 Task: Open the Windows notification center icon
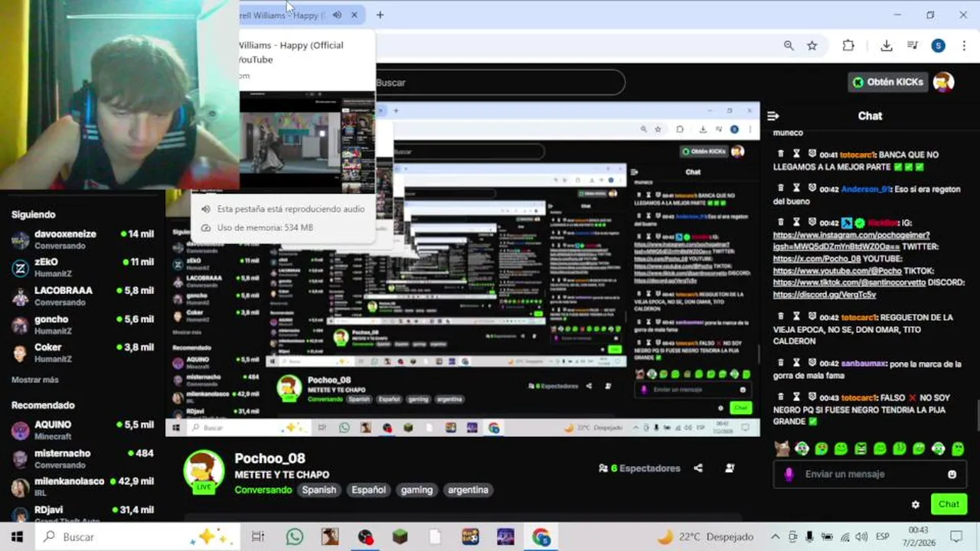956,537
